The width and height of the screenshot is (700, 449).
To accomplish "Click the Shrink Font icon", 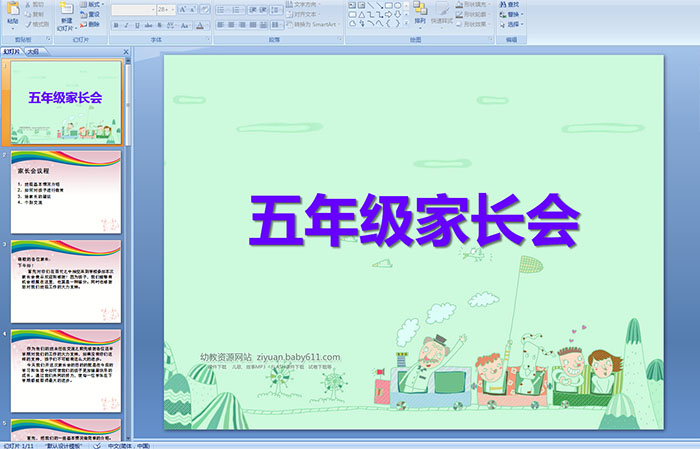I will [x=192, y=9].
